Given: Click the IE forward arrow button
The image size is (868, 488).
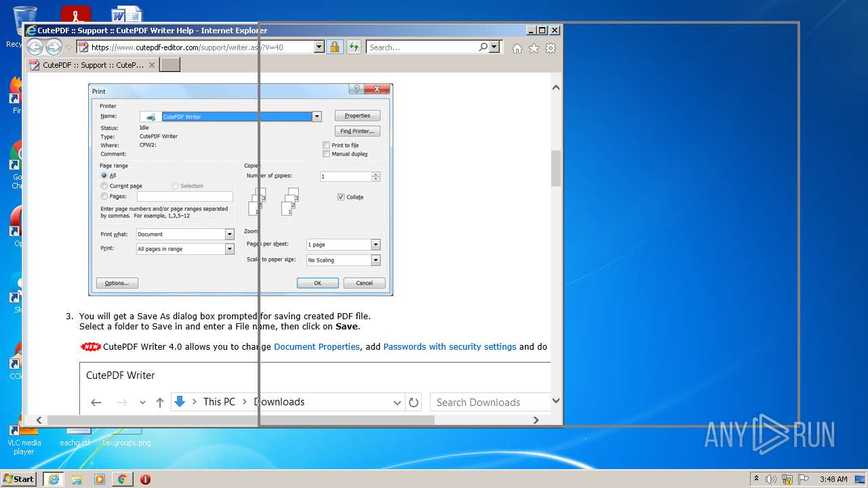Looking at the screenshot, I should click(54, 47).
